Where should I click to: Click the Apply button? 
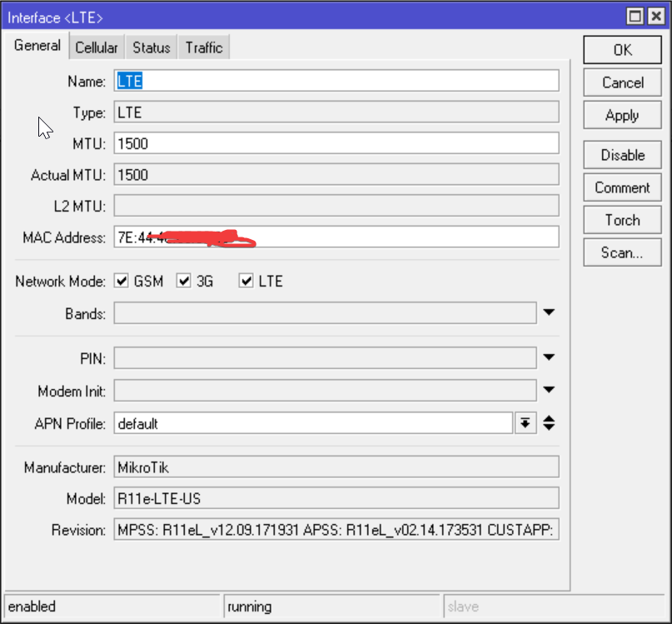[x=622, y=116]
